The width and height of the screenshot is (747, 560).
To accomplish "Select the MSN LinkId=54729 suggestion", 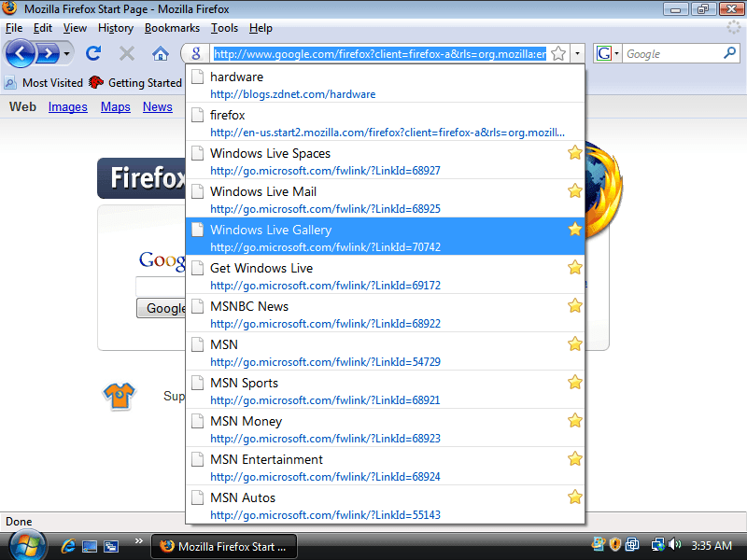I will pos(385,352).
